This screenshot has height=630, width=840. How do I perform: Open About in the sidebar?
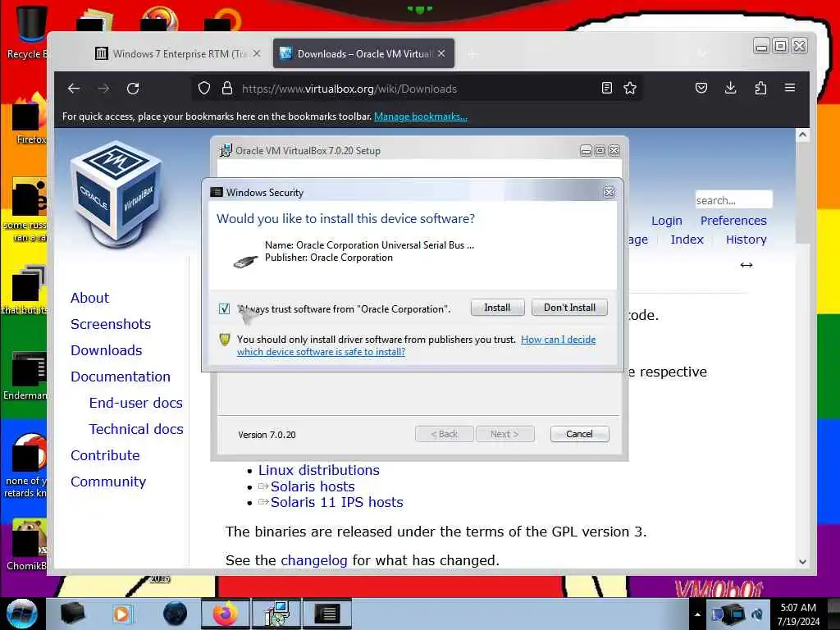(x=89, y=298)
